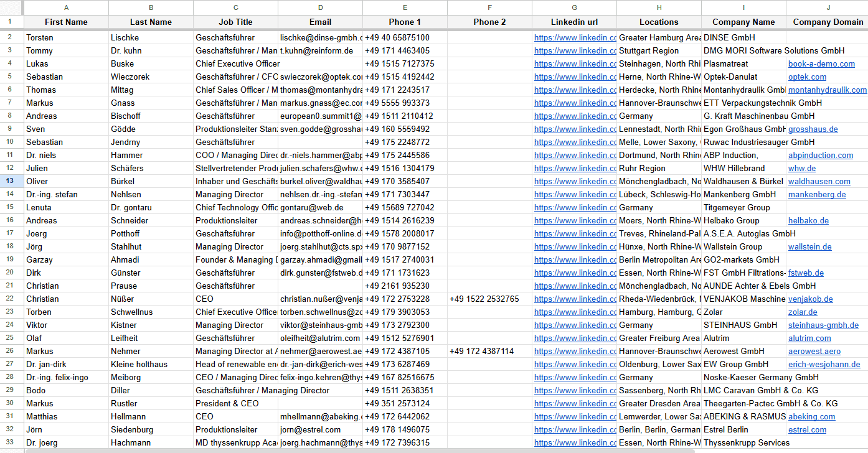Screen dimensions: 868x453
Task: Select the Phone 2 cell "+49 172 4387114"
Action: coord(490,351)
